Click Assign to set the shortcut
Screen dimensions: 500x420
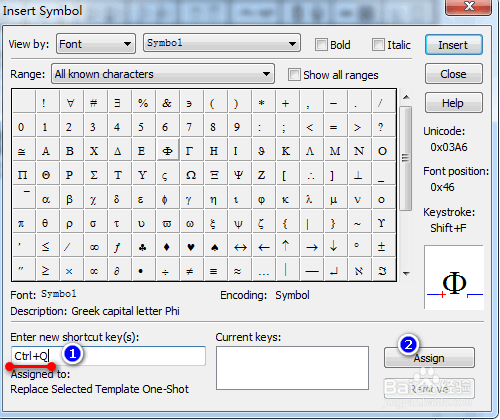[x=429, y=358]
